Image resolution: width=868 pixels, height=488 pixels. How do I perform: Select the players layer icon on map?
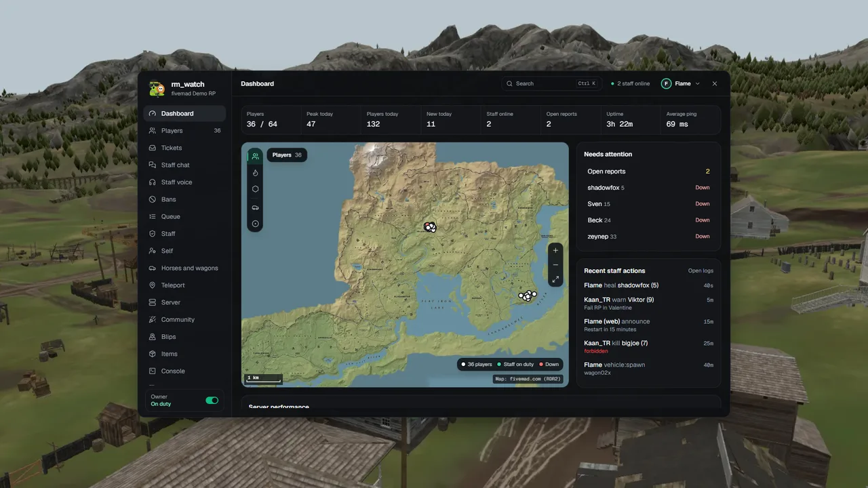tap(255, 156)
